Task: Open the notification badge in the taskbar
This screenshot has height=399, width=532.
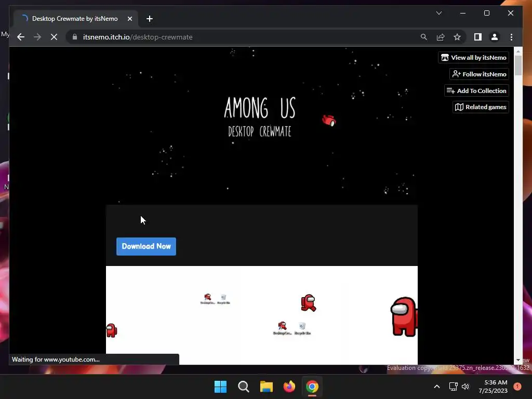Action: (517, 386)
